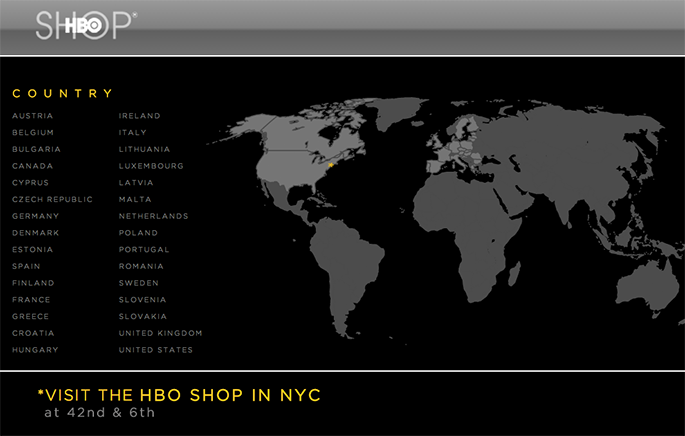
Task: Choose United States as your country
Action: (155, 350)
